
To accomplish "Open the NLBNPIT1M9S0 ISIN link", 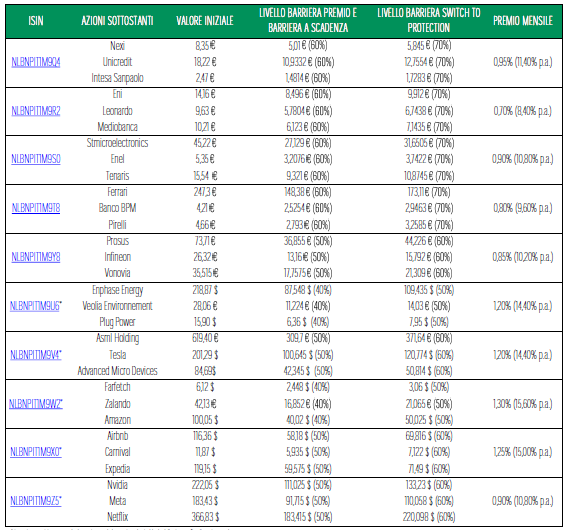I will [36, 159].
